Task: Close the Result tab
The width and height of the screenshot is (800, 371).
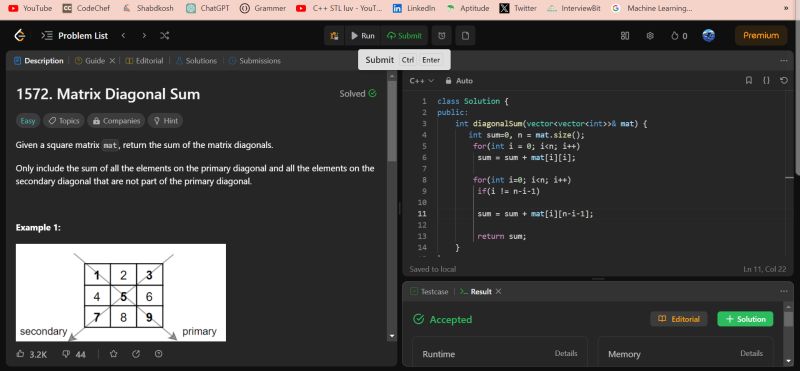Action: coord(498,291)
